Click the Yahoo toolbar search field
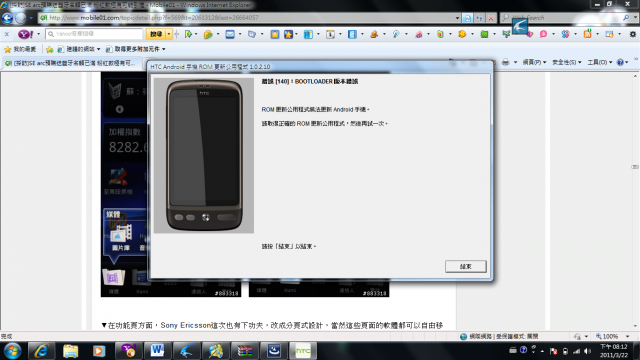 click(94, 34)
